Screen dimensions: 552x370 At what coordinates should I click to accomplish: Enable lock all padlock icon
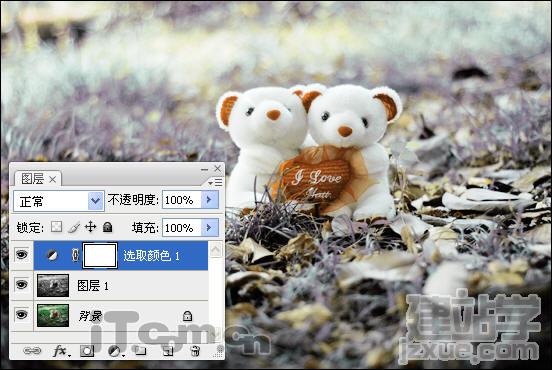click(107, 227)
